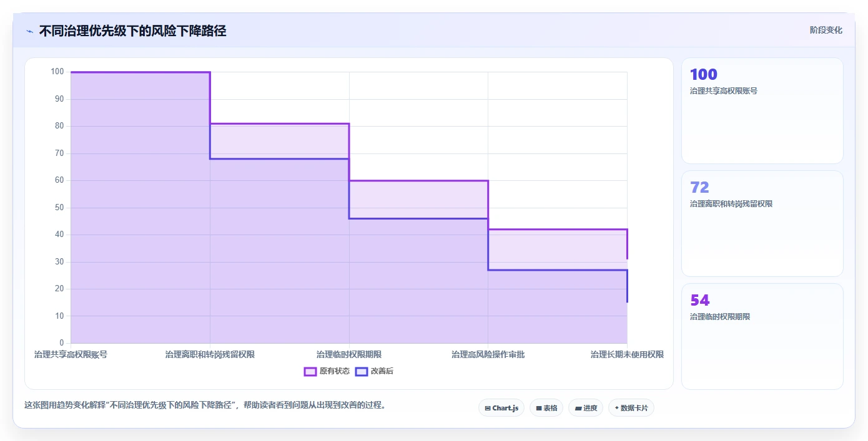The width and height of the screenshot is (868, 441).
Task: Click the large number 54 in the card
Action: click(699, 300)
